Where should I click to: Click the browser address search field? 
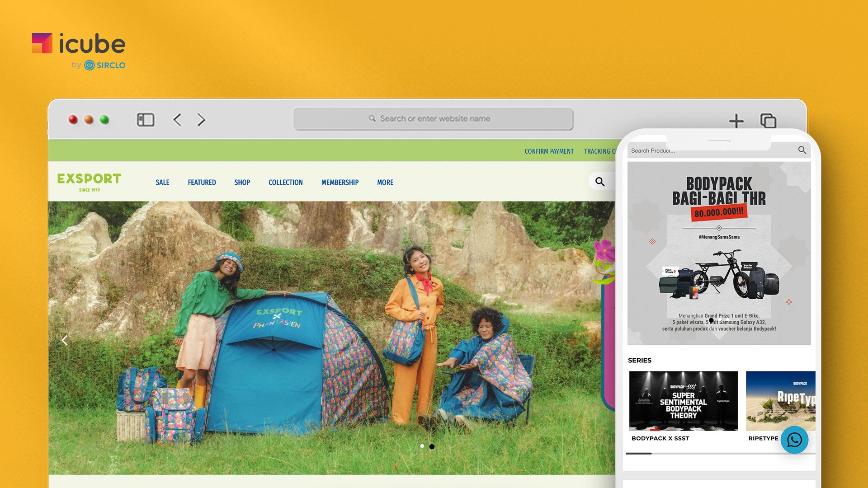433,119
